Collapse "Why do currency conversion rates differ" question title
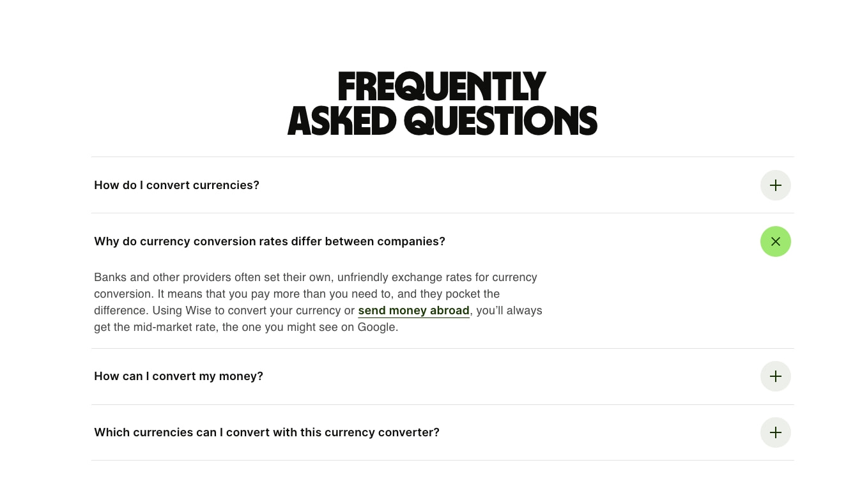This screenshot has height=504, width=862. coord(269,241)
